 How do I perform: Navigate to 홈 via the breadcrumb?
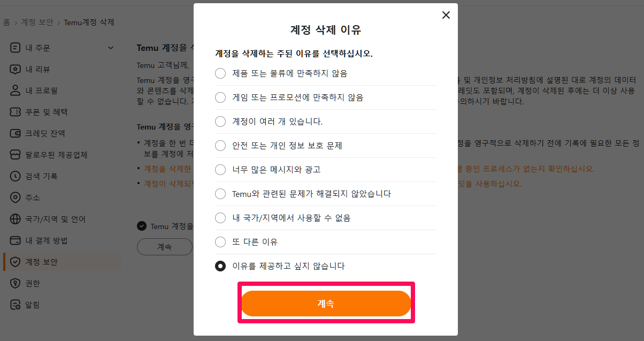(x=6, y=22)
